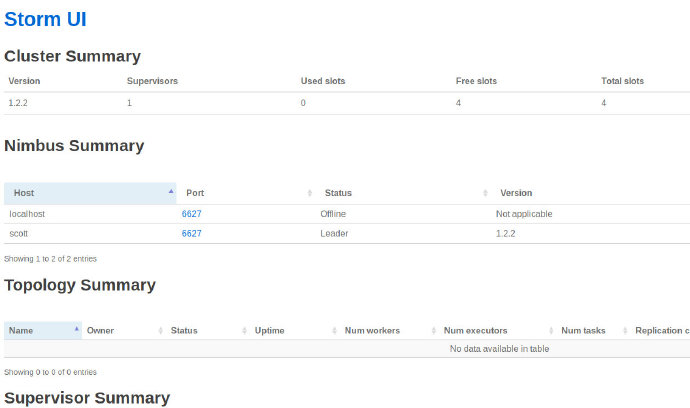The height and width of the screenshot is (408, 690).
Task: Click the Supervisors column header
Action: [152, 81]
